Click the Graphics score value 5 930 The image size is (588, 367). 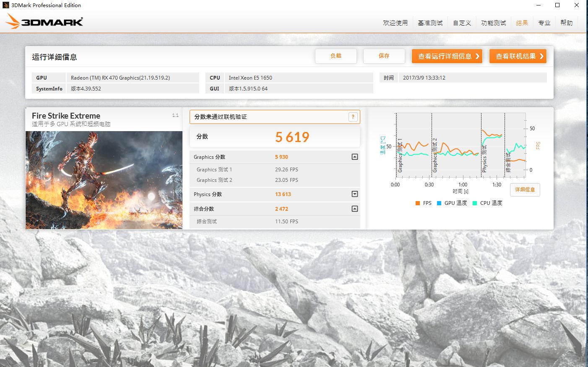point(281,157)
